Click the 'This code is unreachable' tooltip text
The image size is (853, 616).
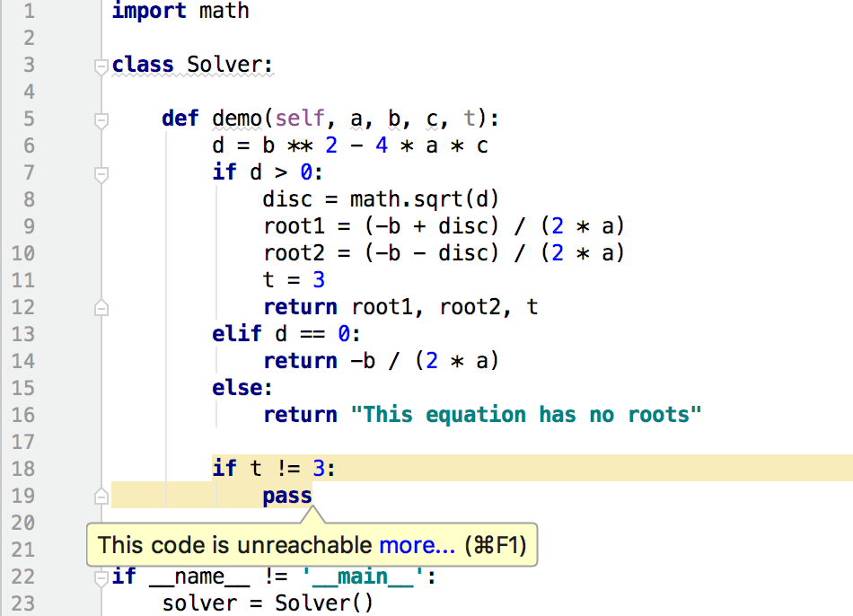click(x=234, y=545)
